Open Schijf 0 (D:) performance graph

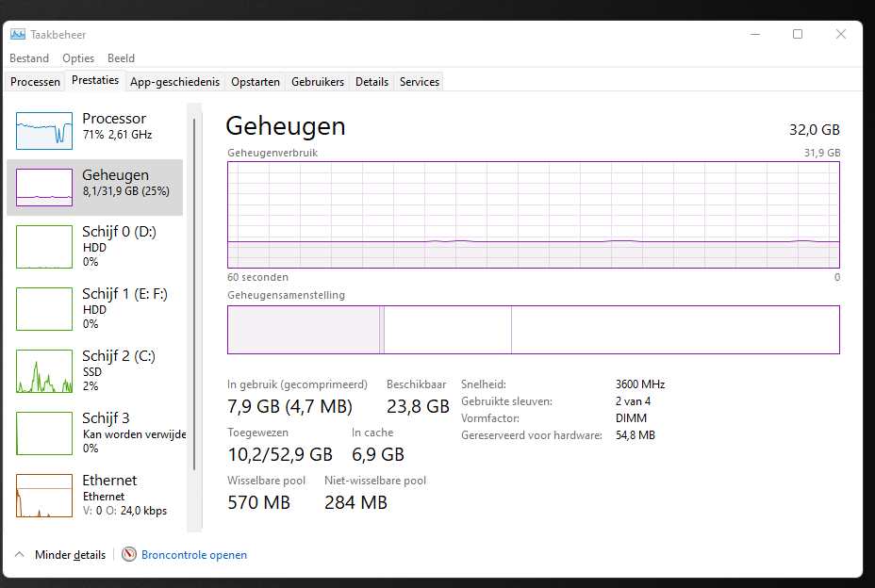(44, 247)
